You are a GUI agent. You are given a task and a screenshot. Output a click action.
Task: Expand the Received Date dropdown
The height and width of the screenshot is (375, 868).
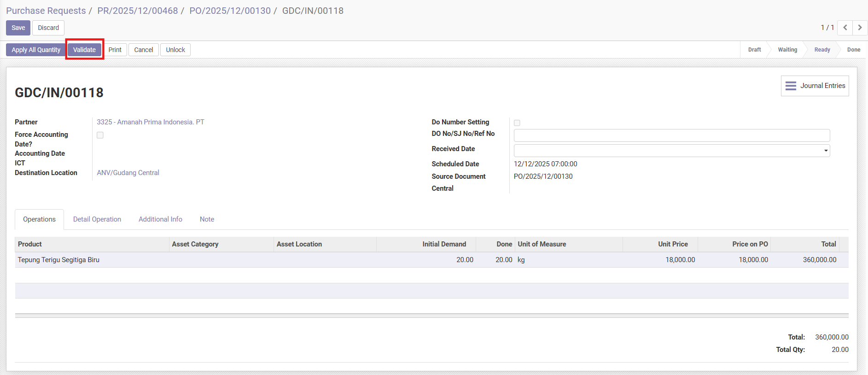[826, 151]
